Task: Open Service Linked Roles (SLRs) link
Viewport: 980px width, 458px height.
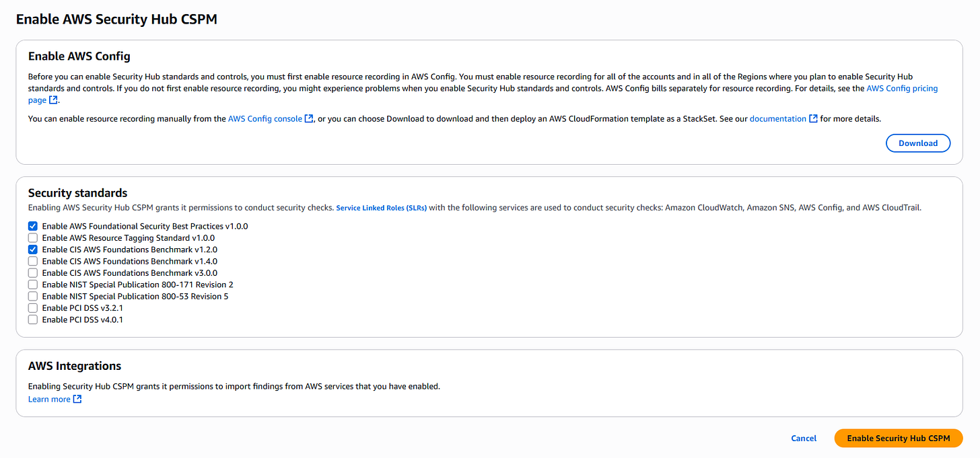Action: (x=381, y=208)
